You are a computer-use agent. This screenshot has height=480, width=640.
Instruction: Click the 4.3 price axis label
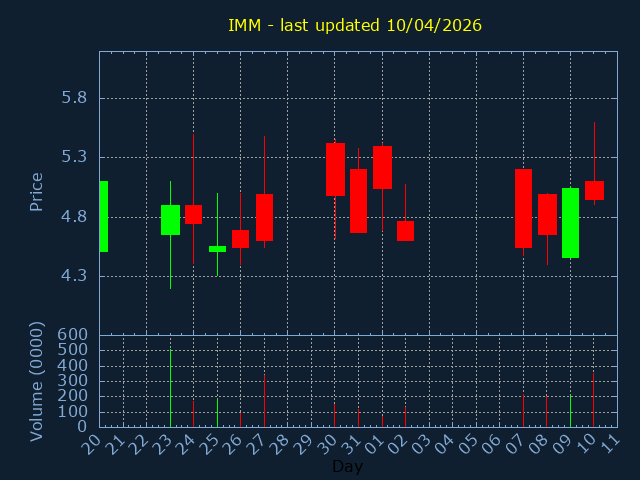coord(74,276)
